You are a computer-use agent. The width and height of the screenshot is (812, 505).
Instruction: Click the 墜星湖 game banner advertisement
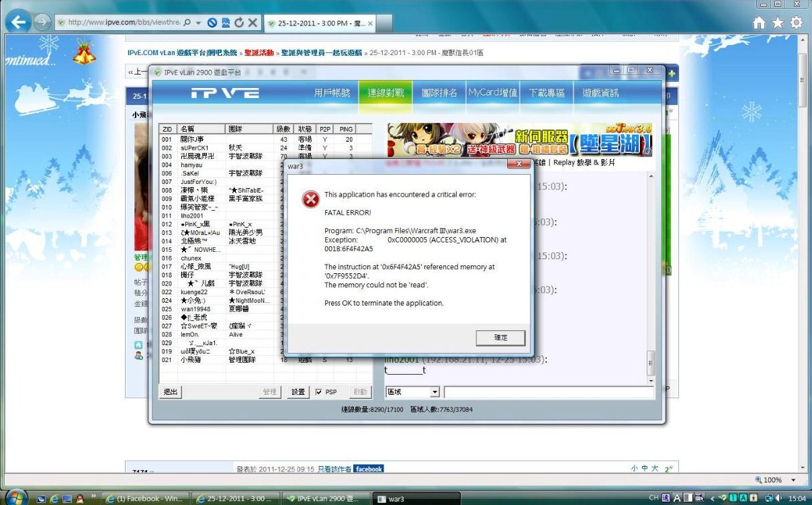click(x=519, y=140)
